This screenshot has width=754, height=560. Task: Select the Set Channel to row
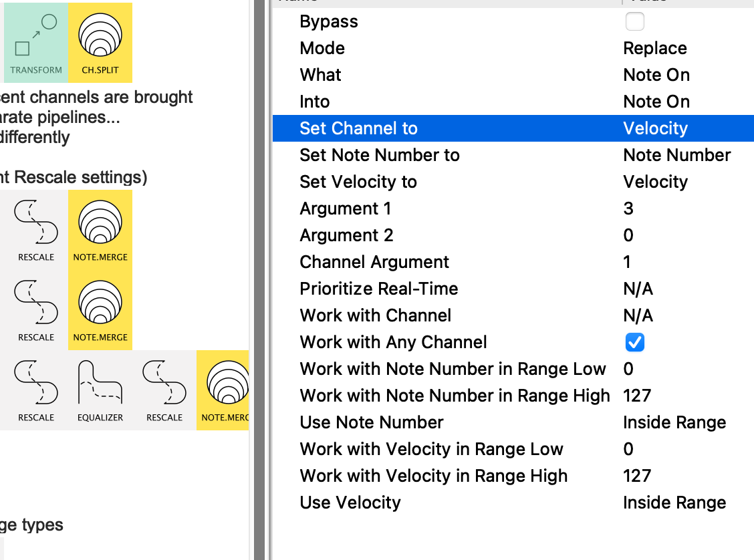pos(358,128)
